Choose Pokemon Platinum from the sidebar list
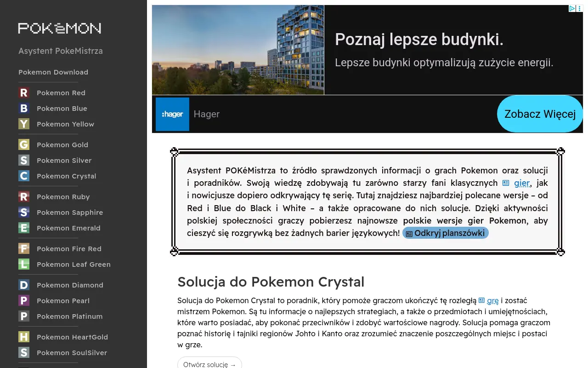Screen dimensions: 588x368 click(70, 316)
